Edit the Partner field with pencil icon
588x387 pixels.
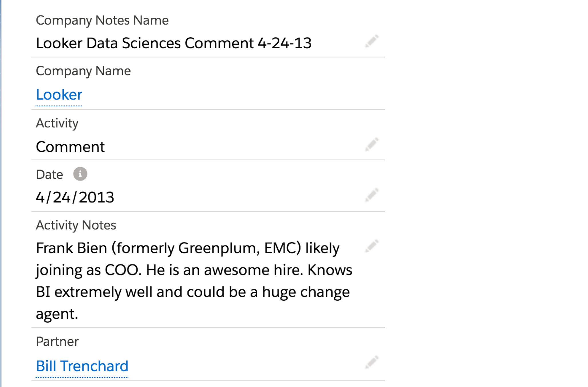tap(372, 362)
